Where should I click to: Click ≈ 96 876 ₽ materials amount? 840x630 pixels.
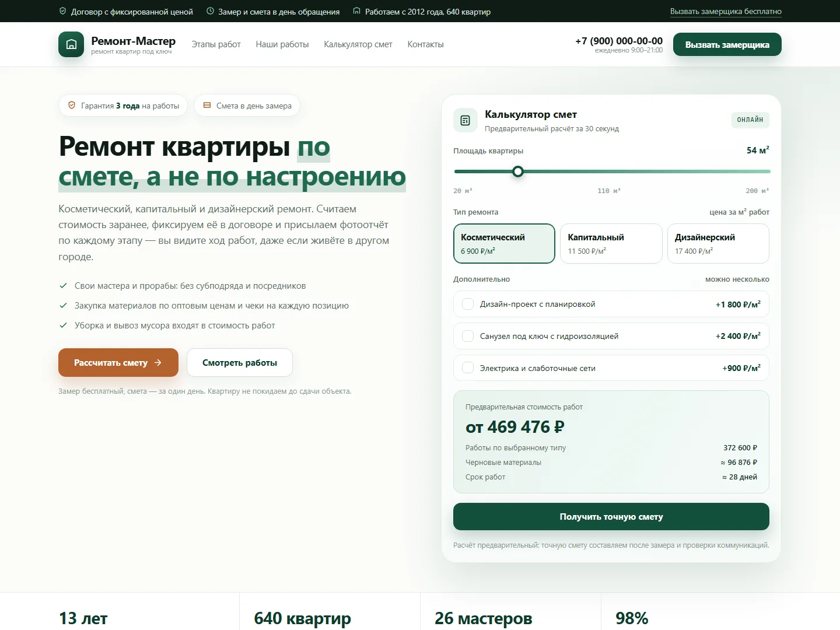point(739,463)
